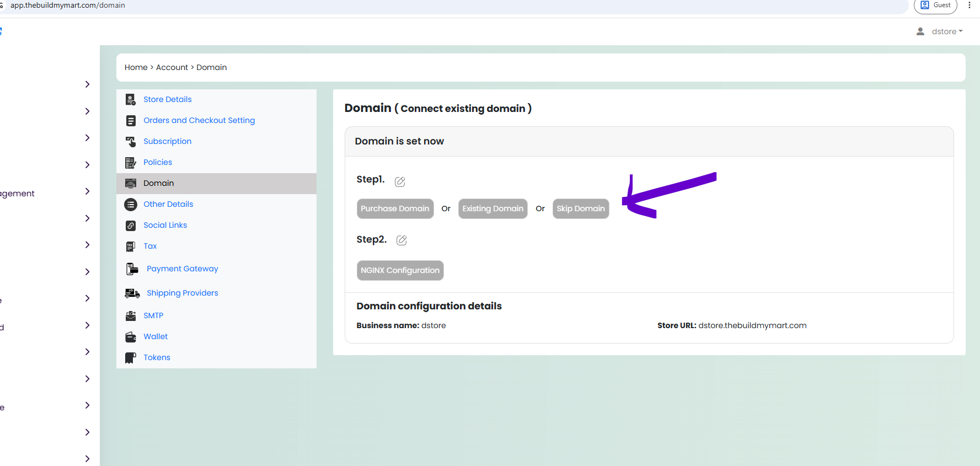This screenshot has height=466, width=980.
Task: Go to Account via breadcrumb
Action: click(172, 67)
